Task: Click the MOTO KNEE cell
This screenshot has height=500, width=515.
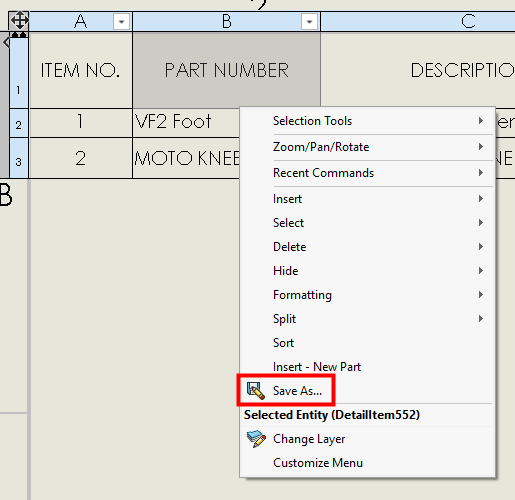Action: [x=186, y=158]
